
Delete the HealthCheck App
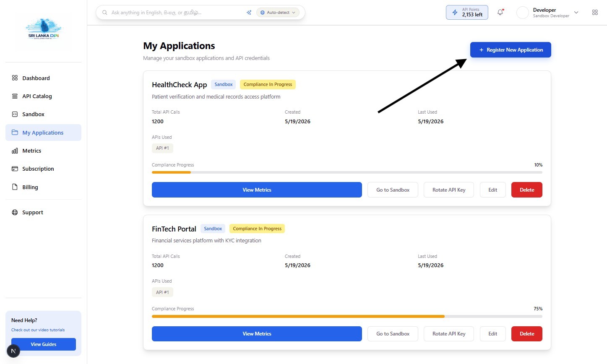527,190
